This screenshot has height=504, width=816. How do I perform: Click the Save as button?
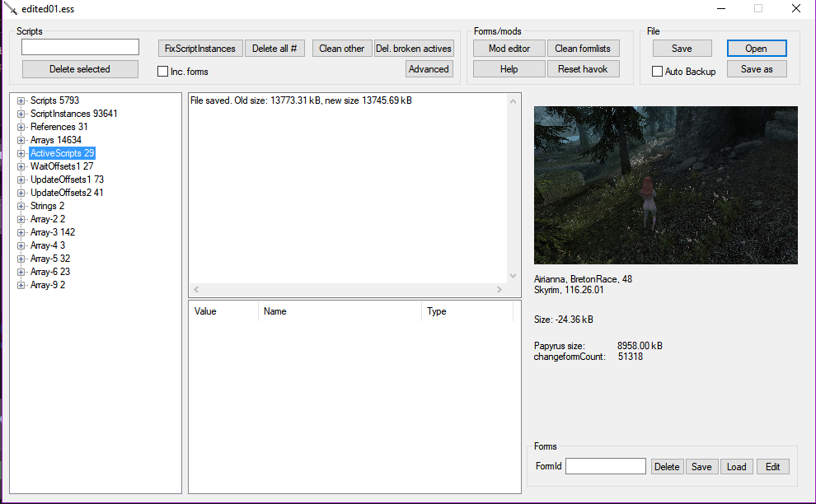tap(757, 69)
